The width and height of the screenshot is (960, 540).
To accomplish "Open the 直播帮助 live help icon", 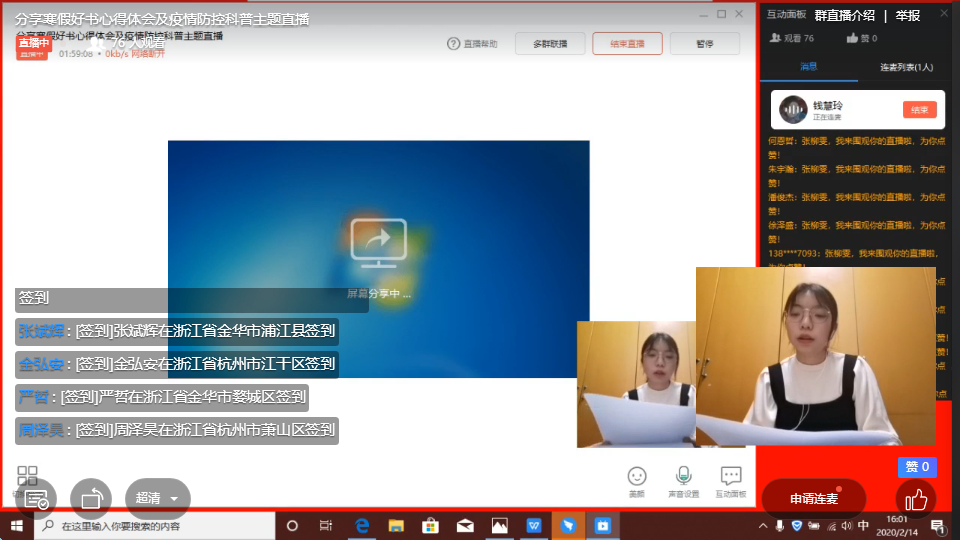I will 453,43.
